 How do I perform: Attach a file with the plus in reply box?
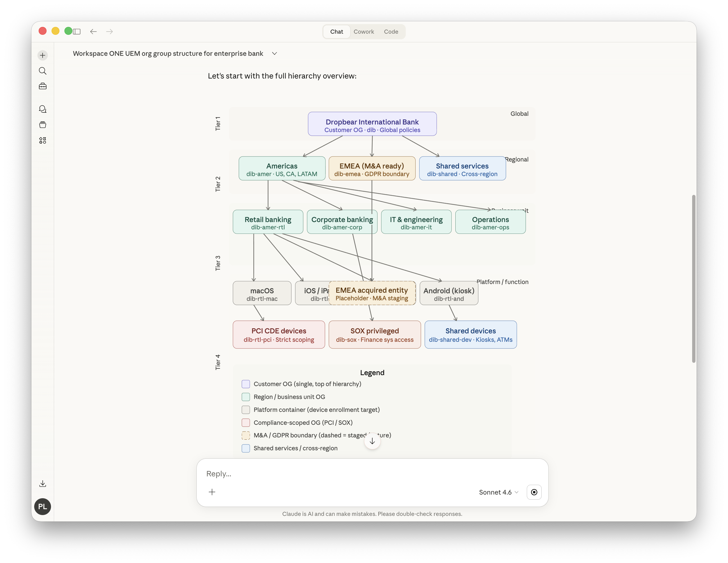pyautogui.click(x=212, y=492)
